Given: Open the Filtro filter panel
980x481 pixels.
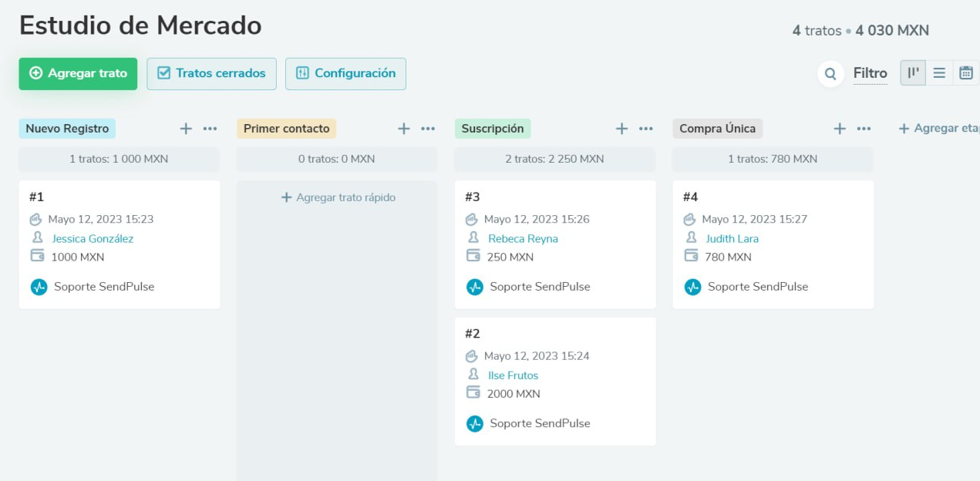Looking at the screenshot, I should click(870, 73).
